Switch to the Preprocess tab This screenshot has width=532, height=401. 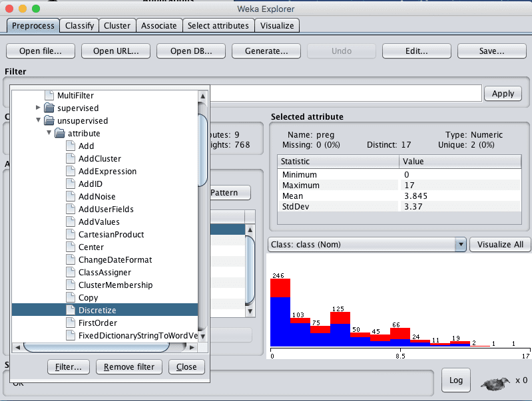click(33, 25)
